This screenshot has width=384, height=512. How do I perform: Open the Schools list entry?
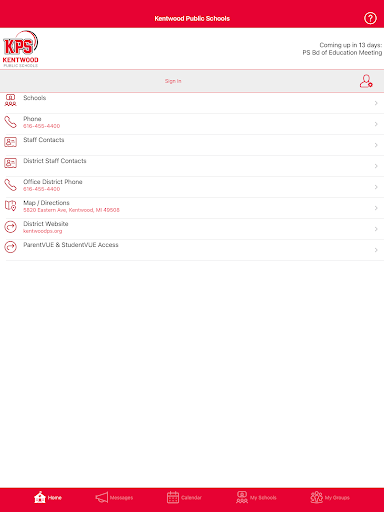point(192,103)
